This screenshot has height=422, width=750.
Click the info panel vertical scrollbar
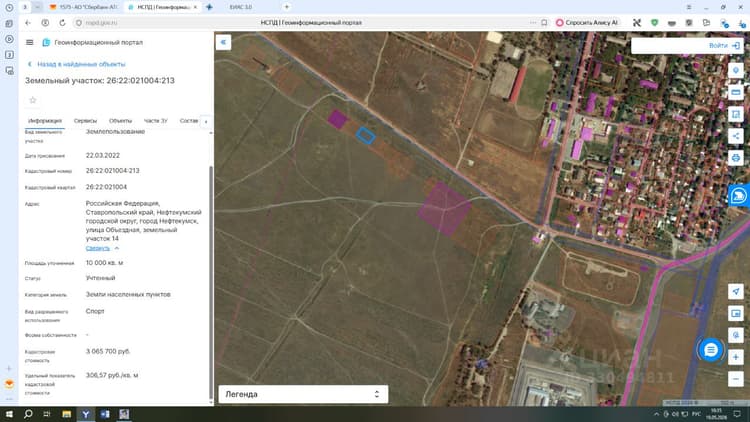click(x=211, y=282)
